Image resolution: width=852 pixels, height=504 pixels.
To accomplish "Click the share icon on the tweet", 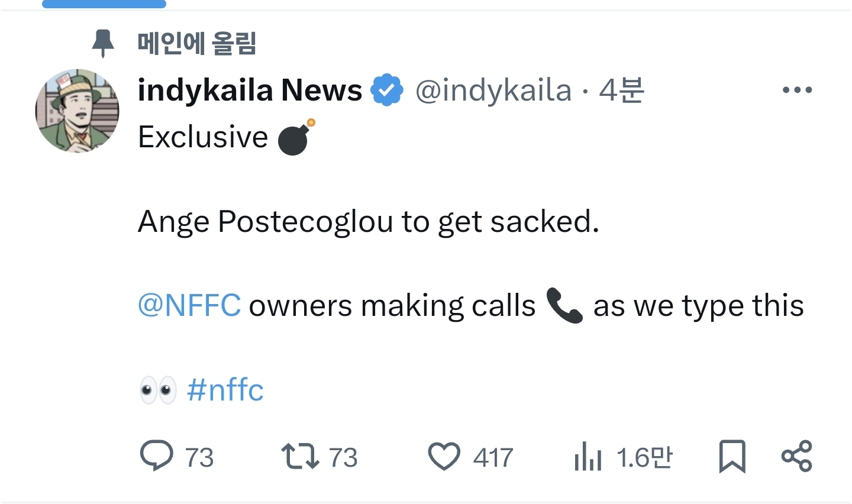I will click(x=796, y=456).
